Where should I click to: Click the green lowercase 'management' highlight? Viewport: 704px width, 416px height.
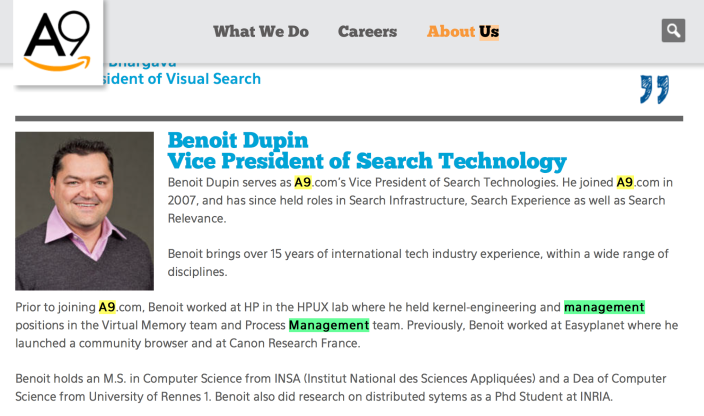604,307
